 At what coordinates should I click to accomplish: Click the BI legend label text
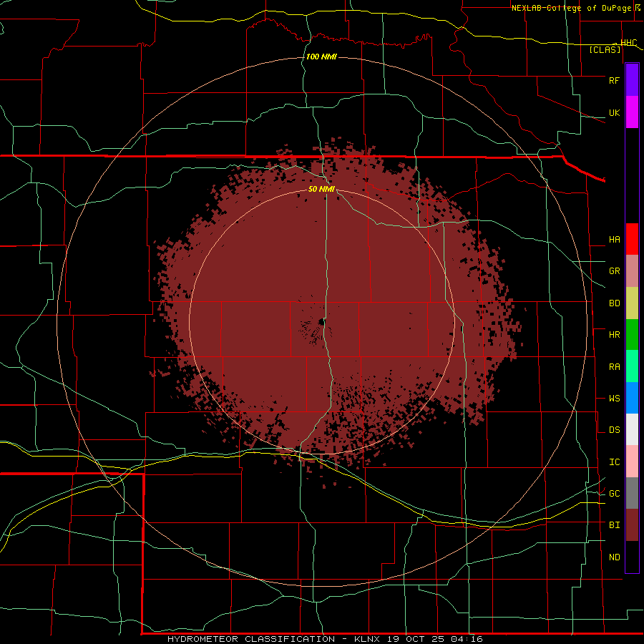614,525
